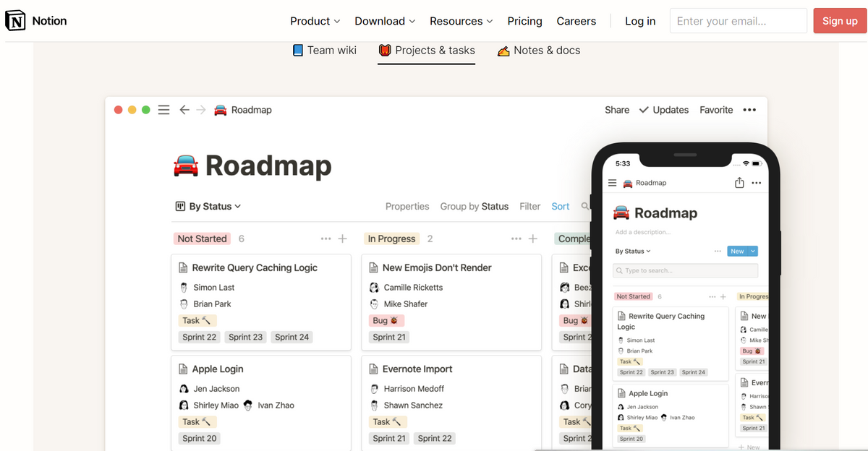
Task: Click the three dots left of phone New button
Action: pos(718,251)
